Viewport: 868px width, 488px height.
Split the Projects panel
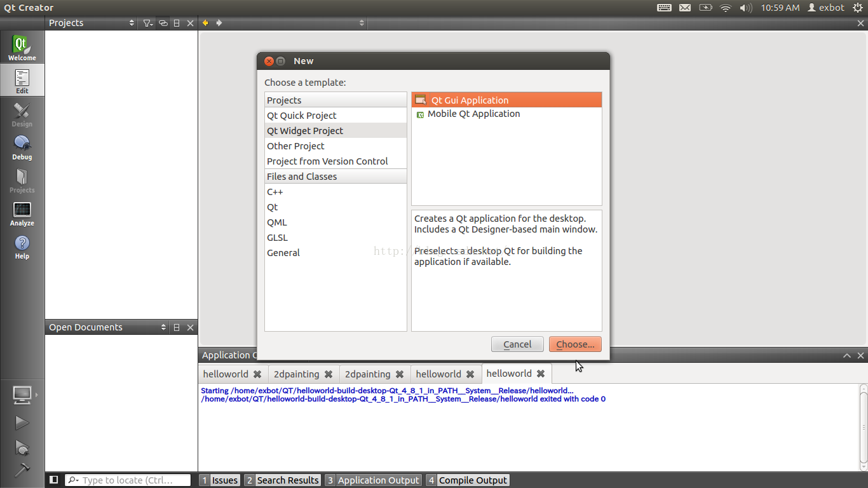tap(177, 23)
